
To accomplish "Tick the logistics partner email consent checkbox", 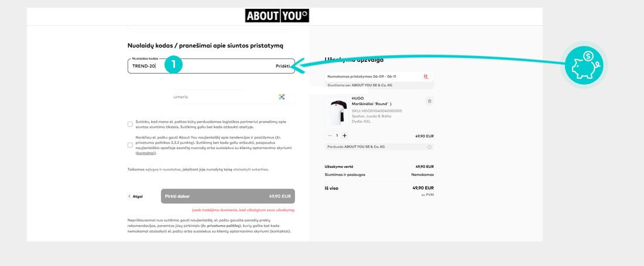I will 130,124.
